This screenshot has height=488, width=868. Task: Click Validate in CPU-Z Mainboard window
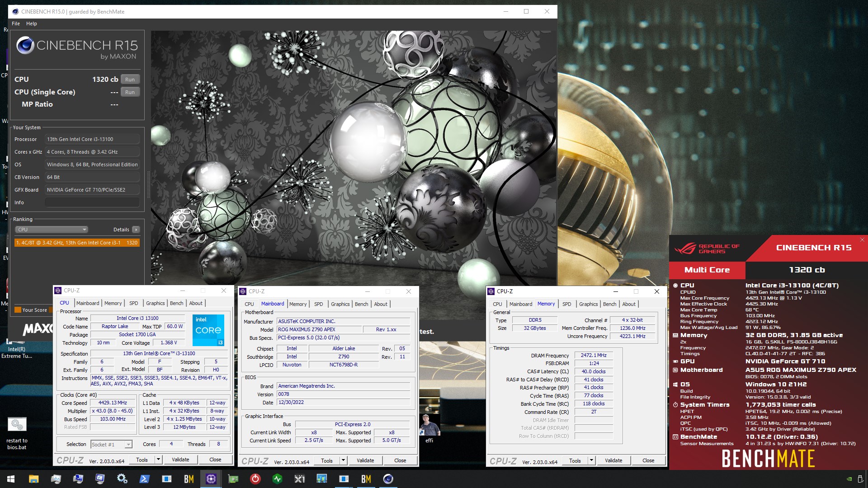(365, 460)
